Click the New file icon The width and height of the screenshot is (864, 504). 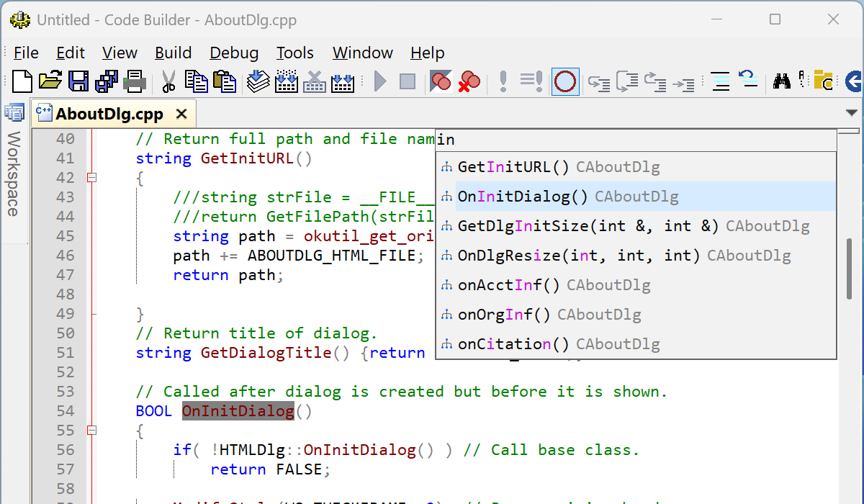[x=22, y=81]
